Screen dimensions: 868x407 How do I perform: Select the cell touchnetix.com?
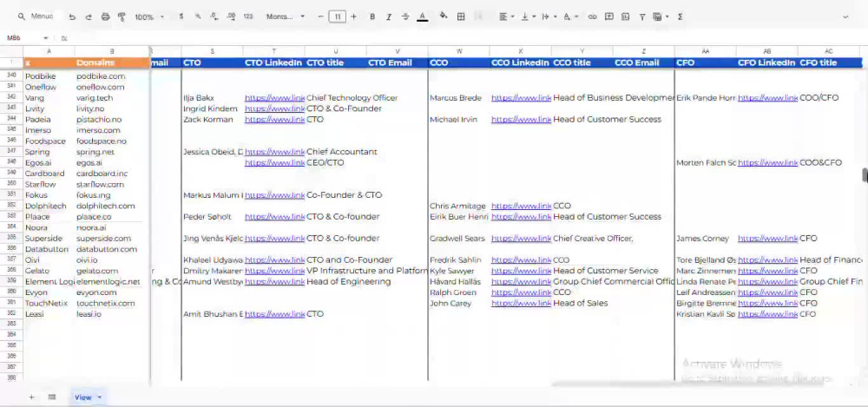coord(112,304)
